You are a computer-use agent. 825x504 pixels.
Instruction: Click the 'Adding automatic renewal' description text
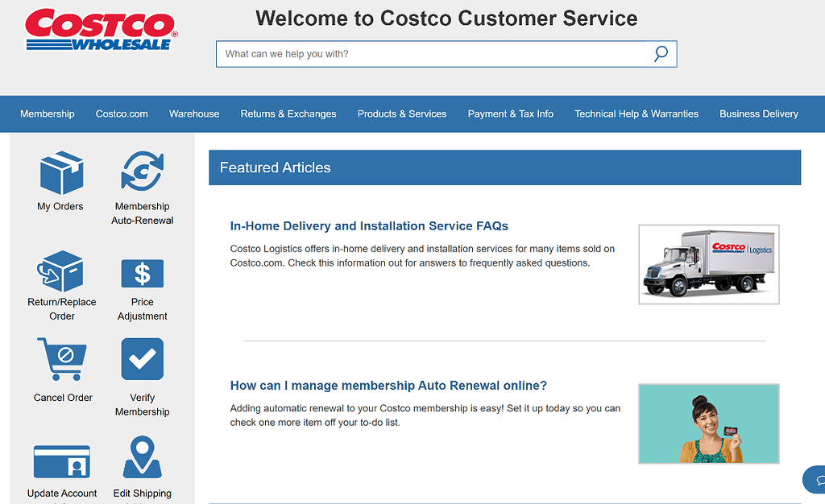pos(425,415)
